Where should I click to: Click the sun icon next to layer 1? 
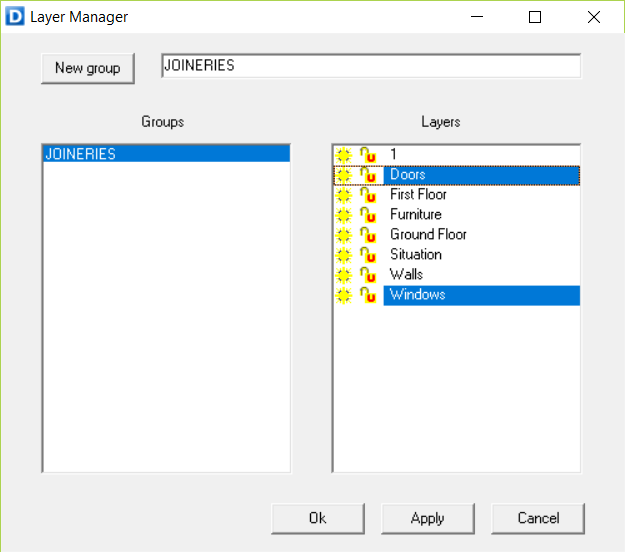344,155
